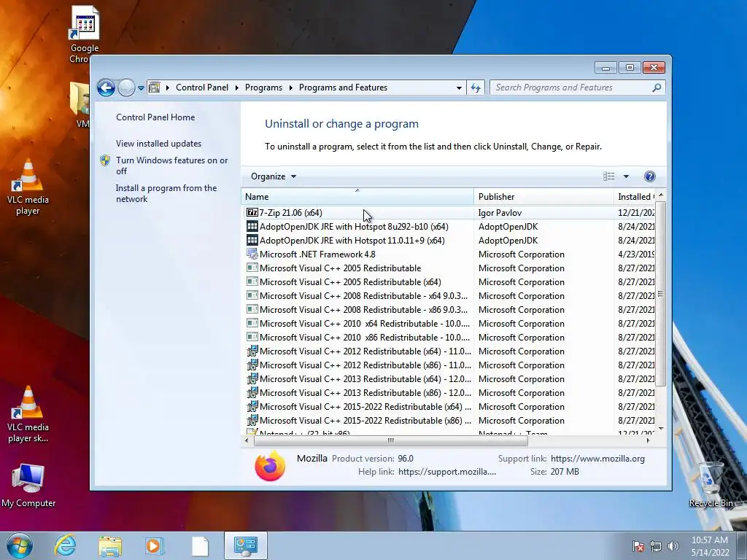The height and width of the screenshot is (560, 747).
Task: Click icon of Visual C++ 2015-2022 Redistributable (x86)
Action: click(x=252, y=420)
